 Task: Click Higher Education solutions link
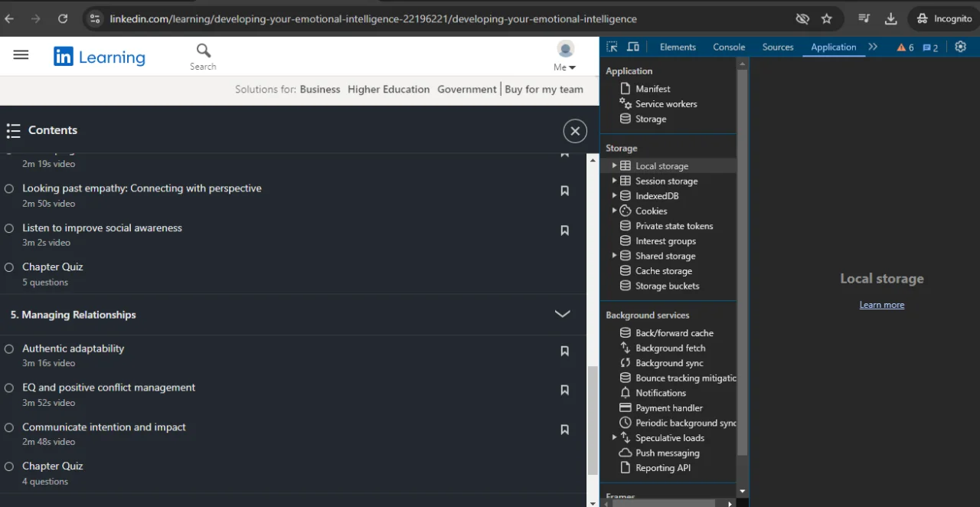point(388,90)
